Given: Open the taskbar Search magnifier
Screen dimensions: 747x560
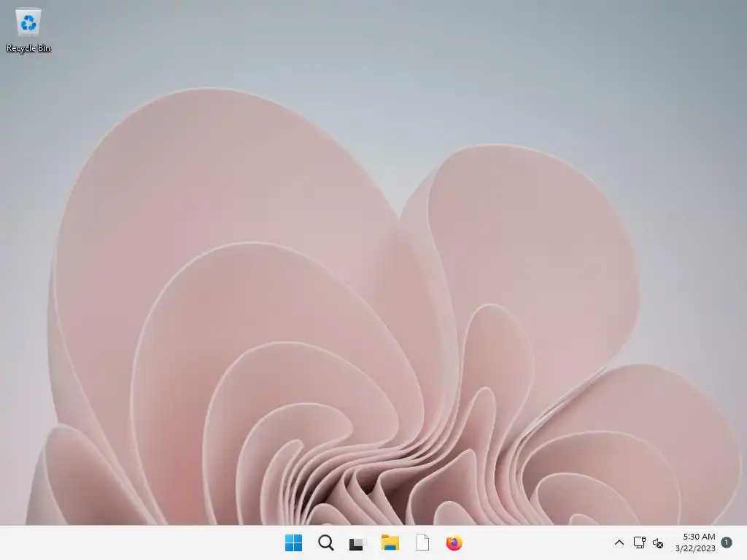Looking at the screenshot, I should [326, 542].
